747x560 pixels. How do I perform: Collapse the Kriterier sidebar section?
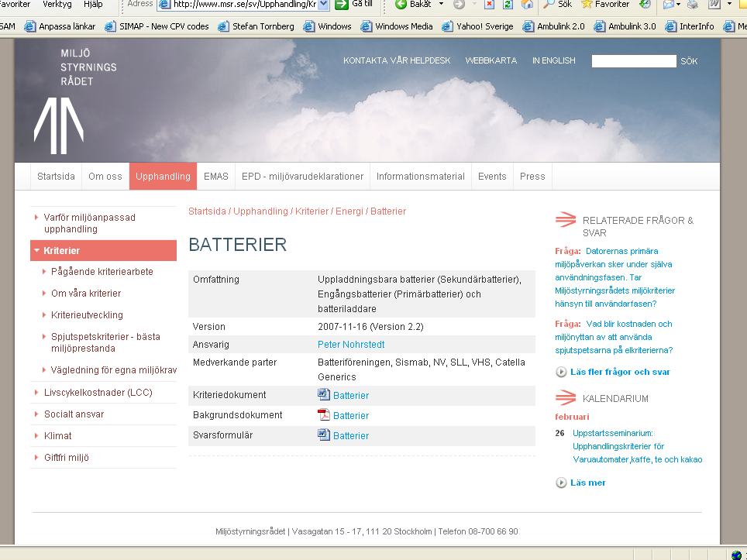click(103, 250)
